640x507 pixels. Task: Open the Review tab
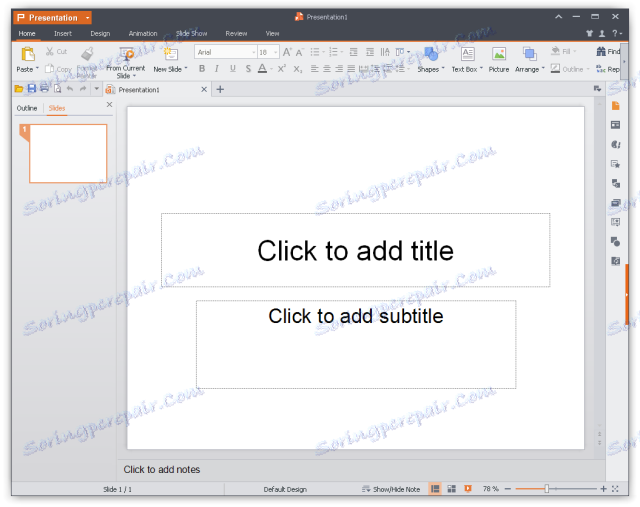[x=236, y=33]
